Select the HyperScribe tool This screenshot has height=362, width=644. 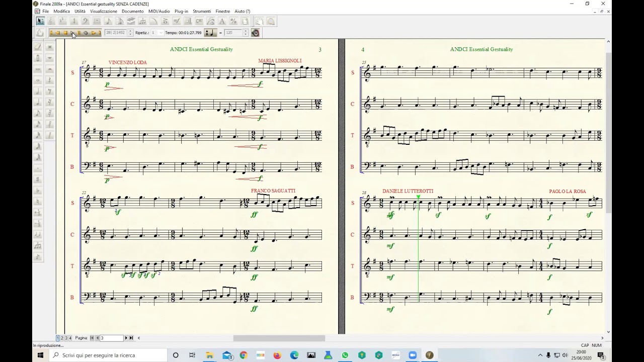click(131, 21)
